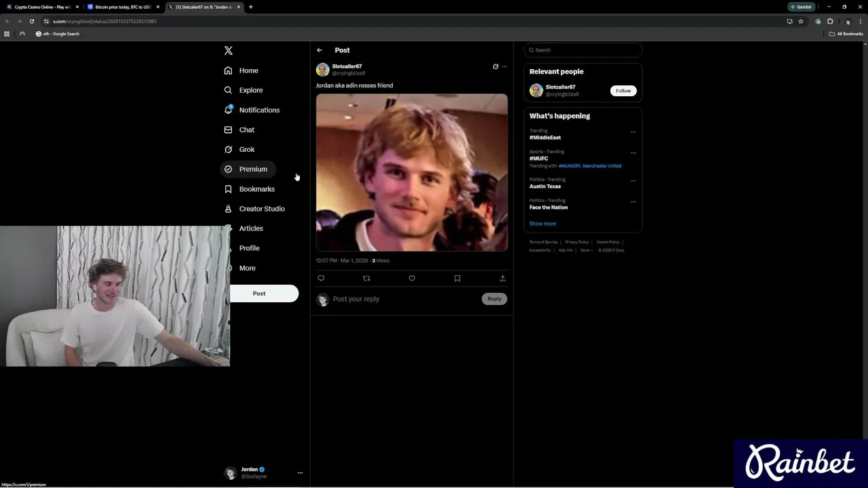Click Show more under What's happening
The image size is (868, 488).
542,224
